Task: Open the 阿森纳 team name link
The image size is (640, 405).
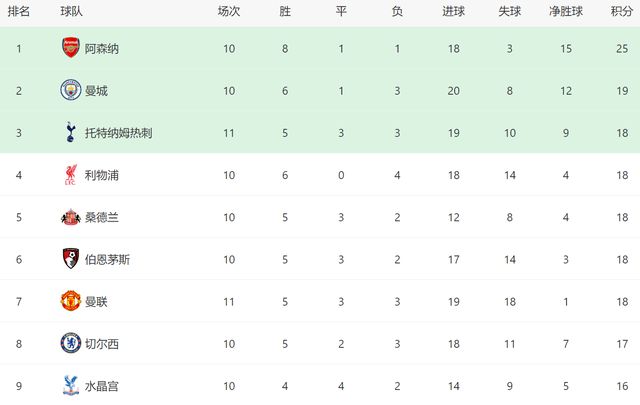Action: [x=100, y=48]
